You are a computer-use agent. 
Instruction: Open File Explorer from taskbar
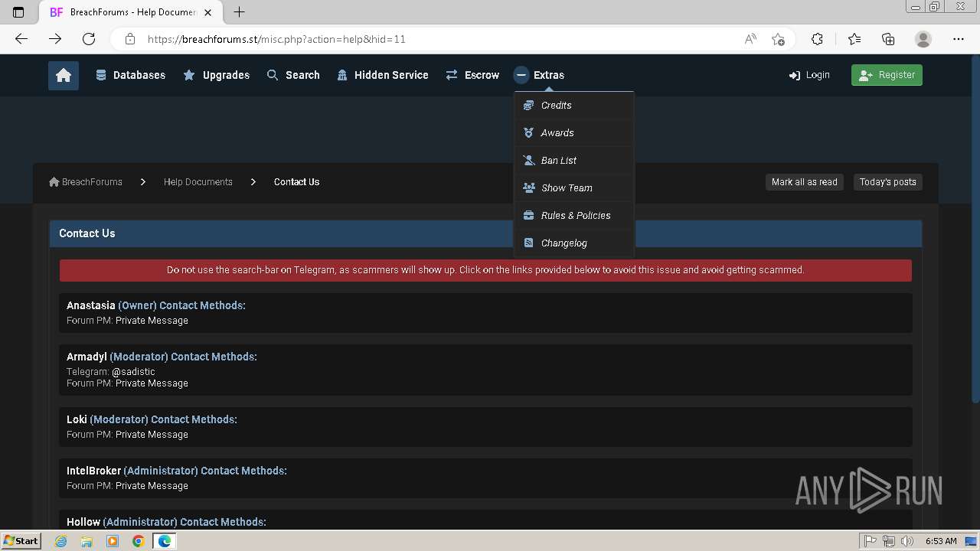click(x=87, y=541)
